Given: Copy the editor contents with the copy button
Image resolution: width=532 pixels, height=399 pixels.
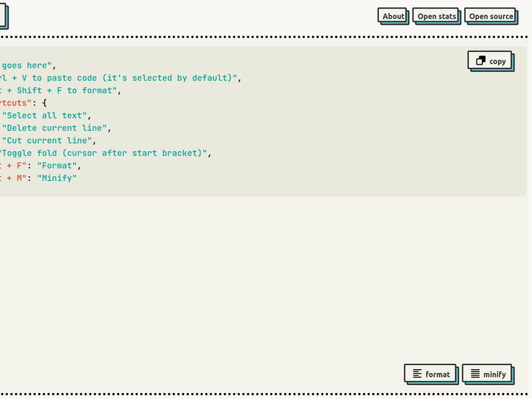Looking at the screenshot, I should 491,60.
